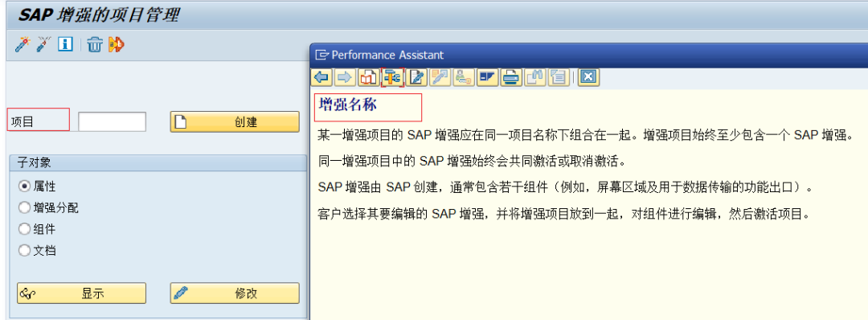This screenshot has height=320, width=868.
Task: Click the sentence starting 客户选择其要编辑的
Action: [x=564, y=214]
